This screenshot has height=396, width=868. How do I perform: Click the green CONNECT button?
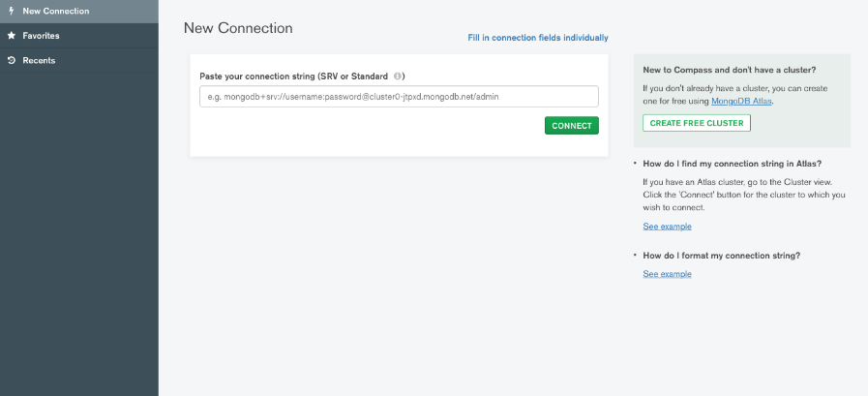pos(572,126)
